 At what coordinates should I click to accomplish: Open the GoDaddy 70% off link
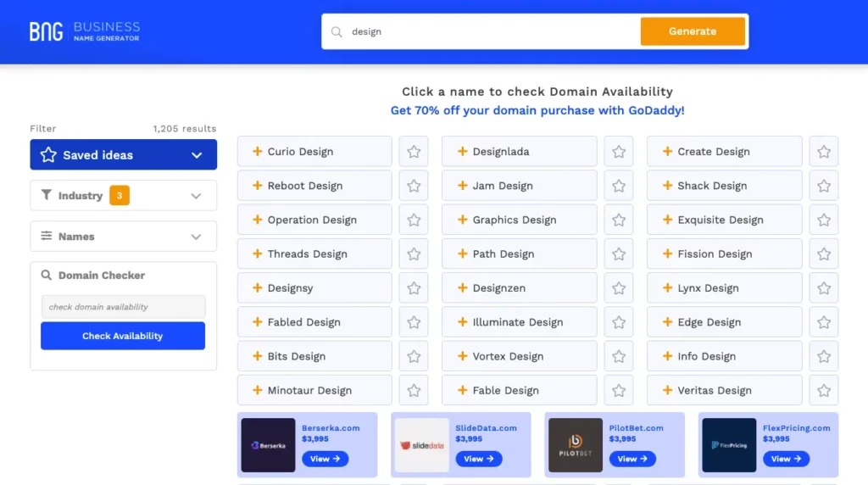point(537,110)
